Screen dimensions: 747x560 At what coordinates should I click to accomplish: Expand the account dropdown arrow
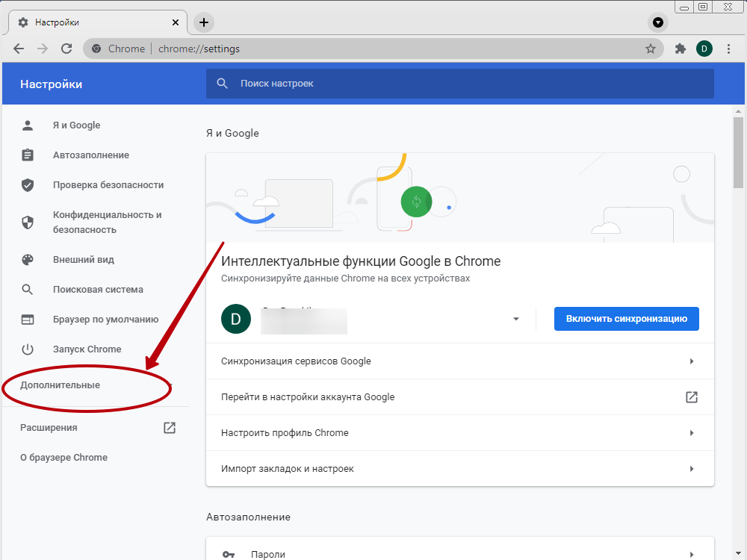[515, 320]
